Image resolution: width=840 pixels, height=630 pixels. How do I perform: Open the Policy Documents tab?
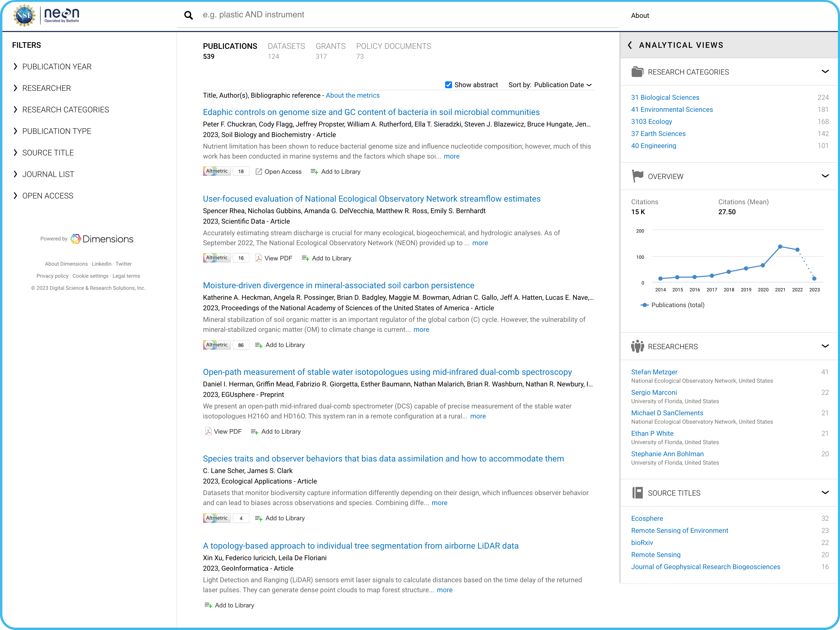[x=393, y=46]
